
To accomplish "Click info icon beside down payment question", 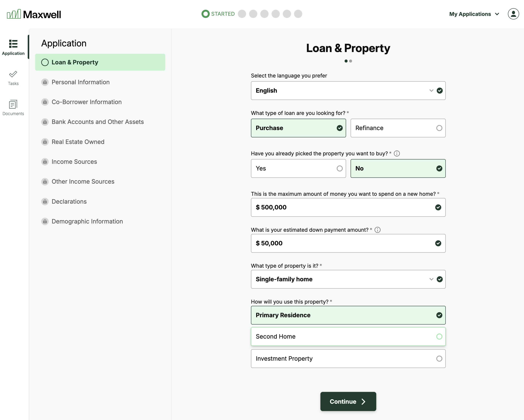I will pyautogui.click(x=377, y=230).
